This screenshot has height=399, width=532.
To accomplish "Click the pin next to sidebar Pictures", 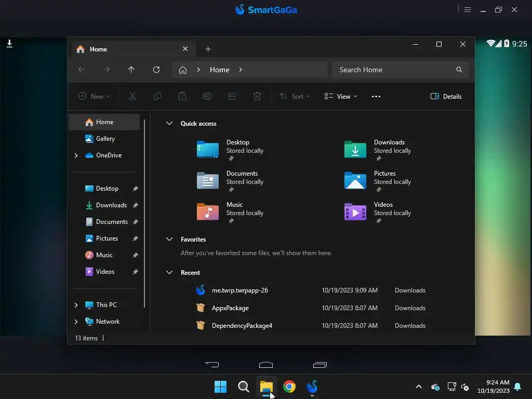I will [x=136, y=238].
